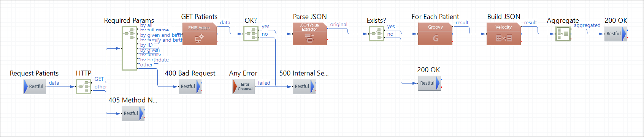Select the 'original' connection label
Image resolution: width=644 pixels, height=137 pixels.
click(339, 25)
